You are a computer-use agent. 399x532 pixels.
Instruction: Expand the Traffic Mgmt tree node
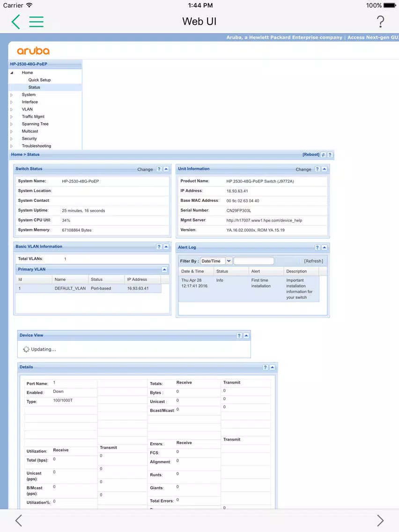point(12,117)
